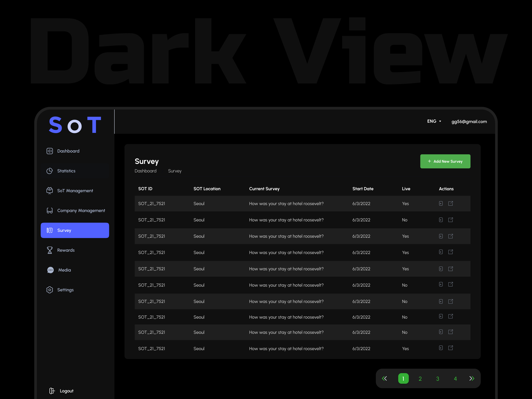Click the Company Management glasses icon
Viewport: 532px width, 399px height.
[x=50, y=210]
